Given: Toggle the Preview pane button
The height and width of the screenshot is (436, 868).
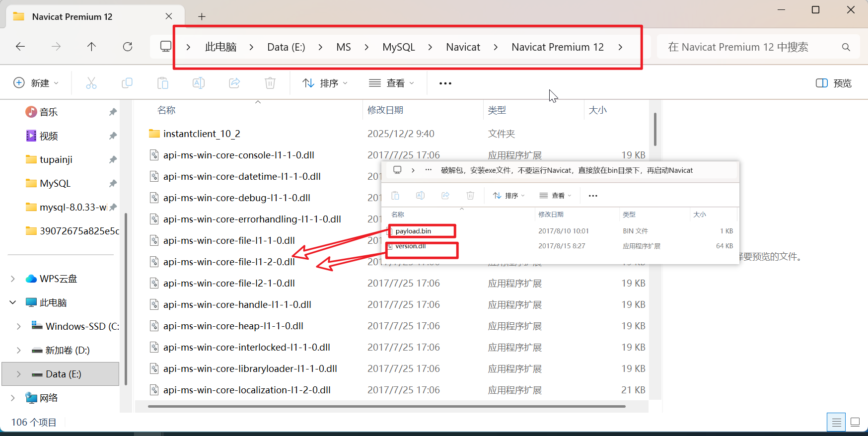Looking at the screenshot, I should click(x=834, y=83).
